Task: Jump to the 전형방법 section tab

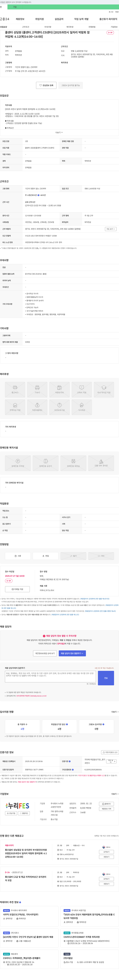Action: pyautogui.click(x=92, y=27)
